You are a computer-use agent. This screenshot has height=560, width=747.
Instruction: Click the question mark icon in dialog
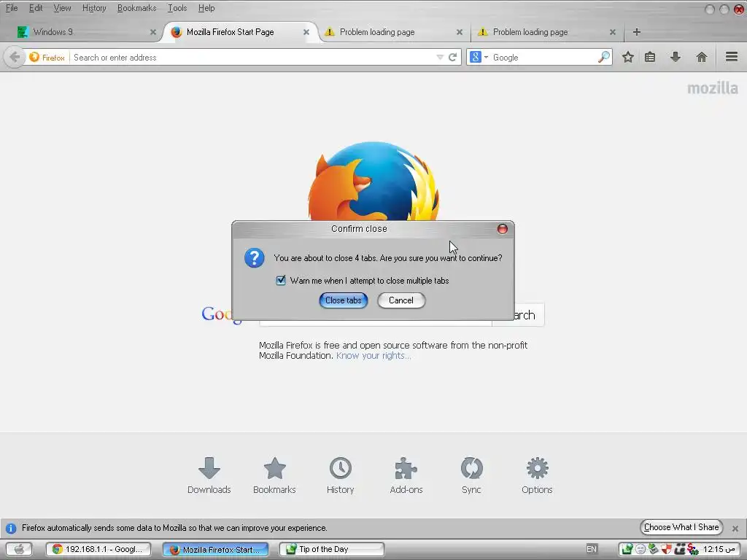click(x=255, y=258)
